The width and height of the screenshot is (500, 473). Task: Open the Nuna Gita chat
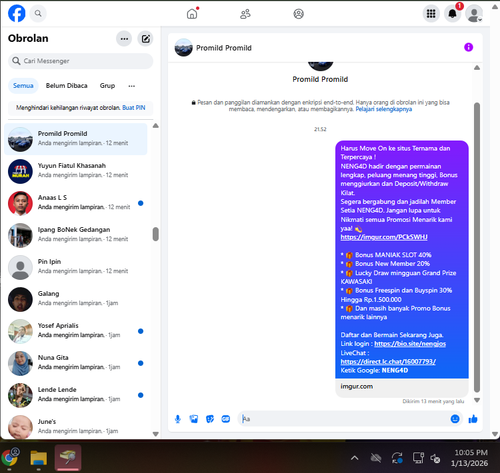[76, 363]
